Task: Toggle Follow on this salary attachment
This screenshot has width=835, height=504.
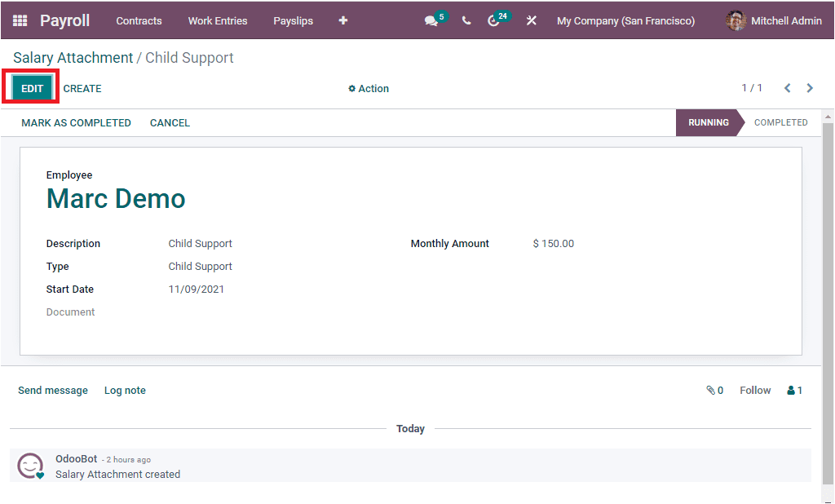Action: click(x=754, y=390)
